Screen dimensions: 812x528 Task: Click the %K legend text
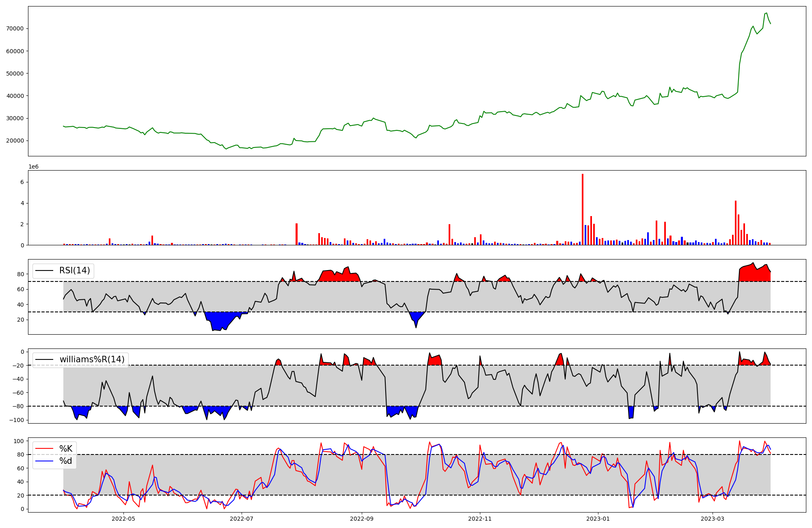66,449
